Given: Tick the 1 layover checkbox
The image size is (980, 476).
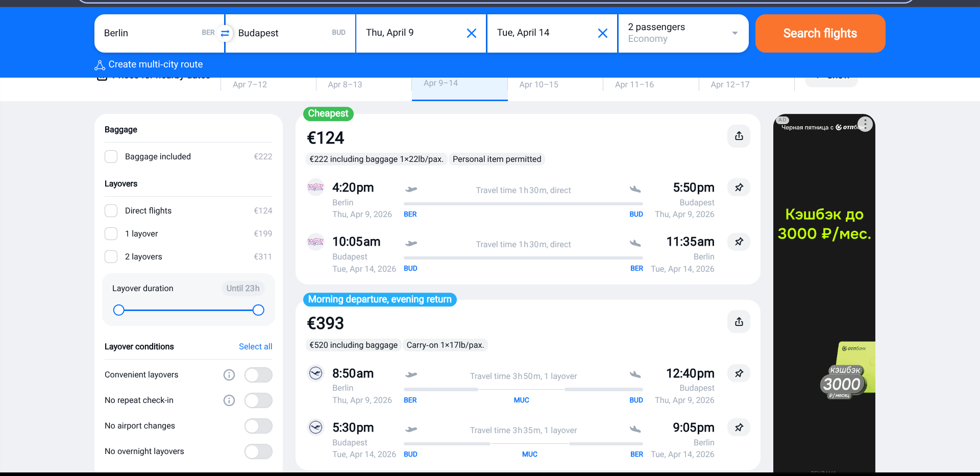Looking at the screenshot, I should [x=111, y=234].
